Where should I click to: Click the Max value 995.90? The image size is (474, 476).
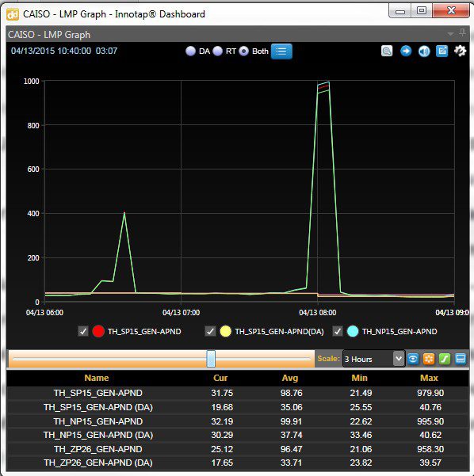(x=430, y=421)
